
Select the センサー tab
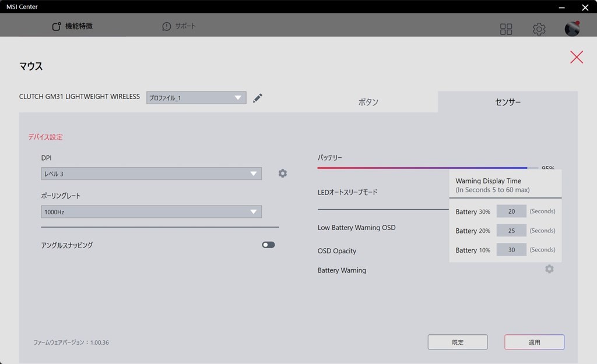507,102
